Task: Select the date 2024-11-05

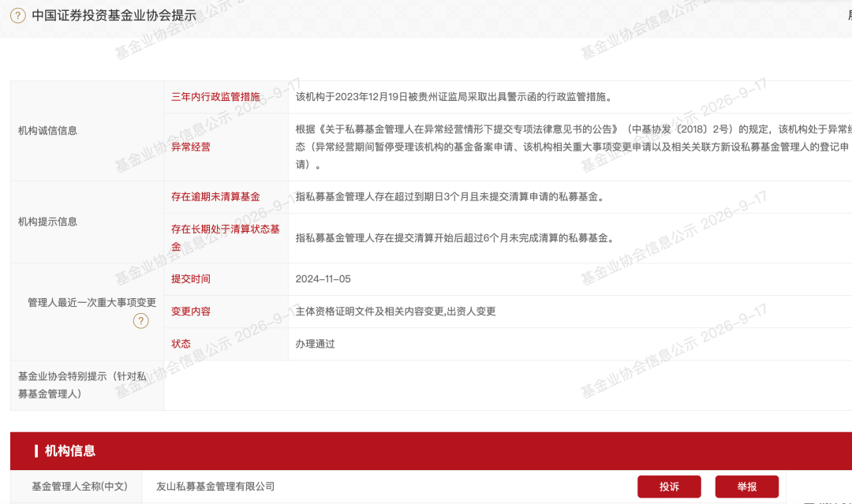Action: (x=323, y=279)
